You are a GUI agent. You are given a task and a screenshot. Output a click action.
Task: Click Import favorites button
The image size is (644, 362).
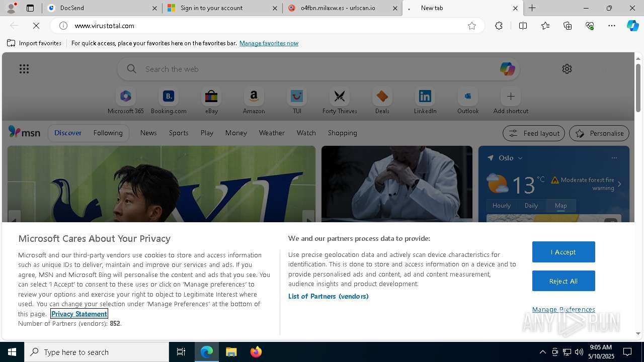[34, 43]
